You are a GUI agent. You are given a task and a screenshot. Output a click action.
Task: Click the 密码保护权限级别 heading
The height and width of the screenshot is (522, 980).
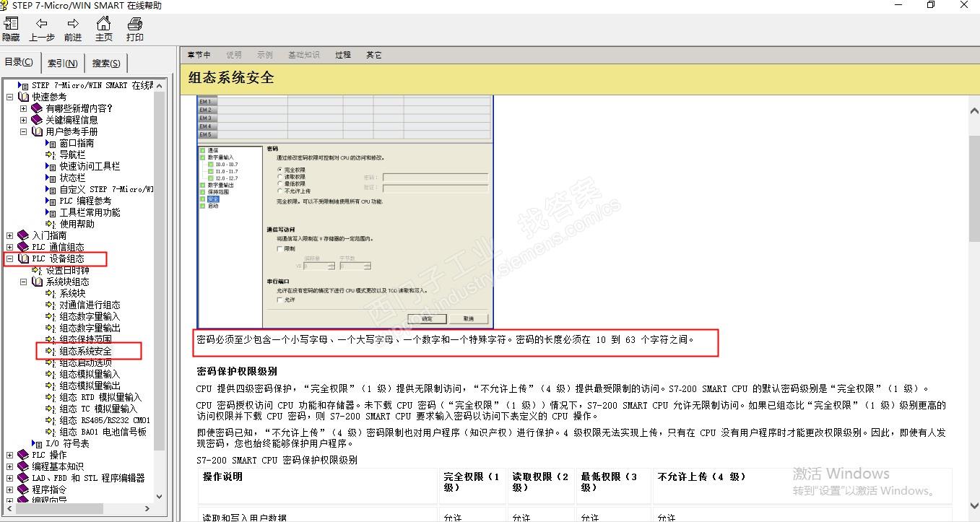tap(237, 371)
